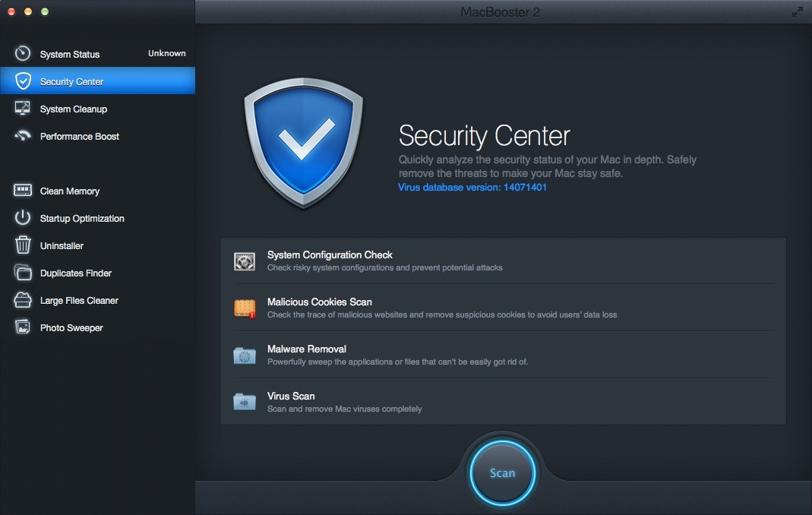Click the System Configuration Check icon
Image resolution: width=812 pixels, height=515 pixels.
tap(245, 261)
